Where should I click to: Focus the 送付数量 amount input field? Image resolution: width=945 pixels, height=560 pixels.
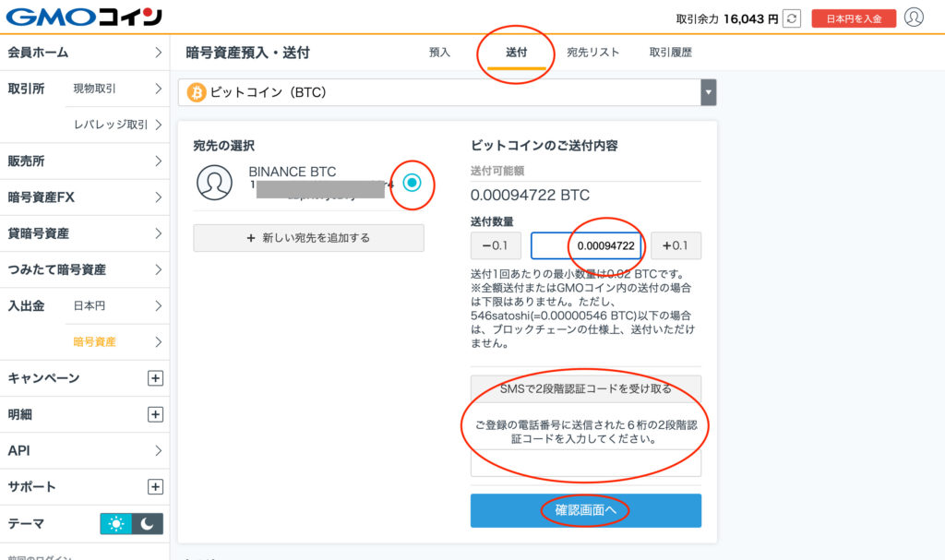click(586, 245)
